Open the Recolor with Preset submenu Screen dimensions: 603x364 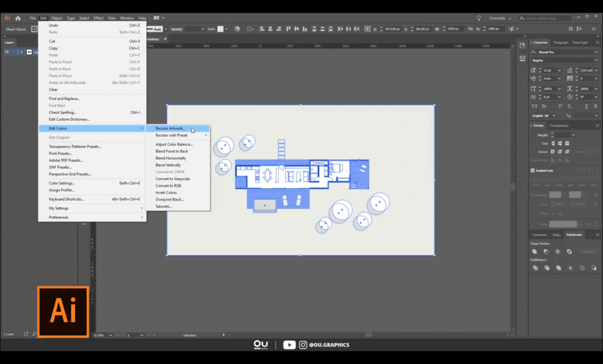[x=177, y=136]
